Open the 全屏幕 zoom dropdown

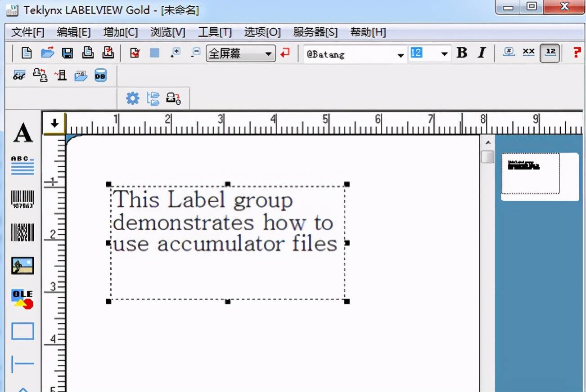click(x=241, y=53)
